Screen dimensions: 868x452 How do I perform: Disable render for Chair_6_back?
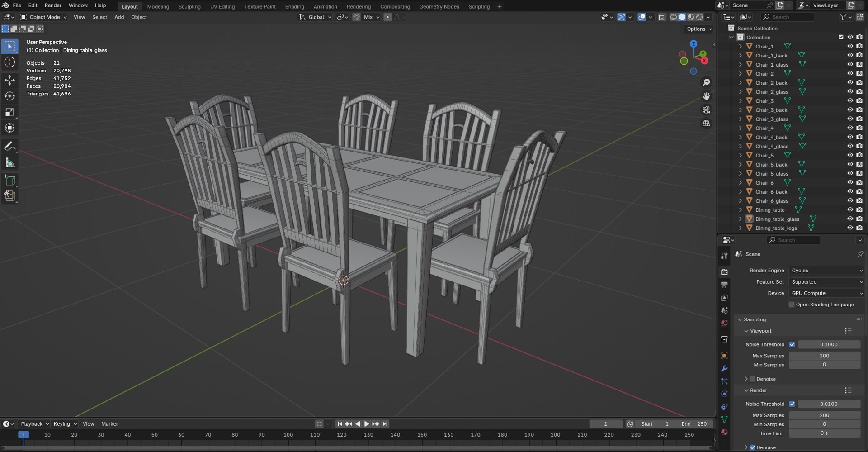coord(859,191)
